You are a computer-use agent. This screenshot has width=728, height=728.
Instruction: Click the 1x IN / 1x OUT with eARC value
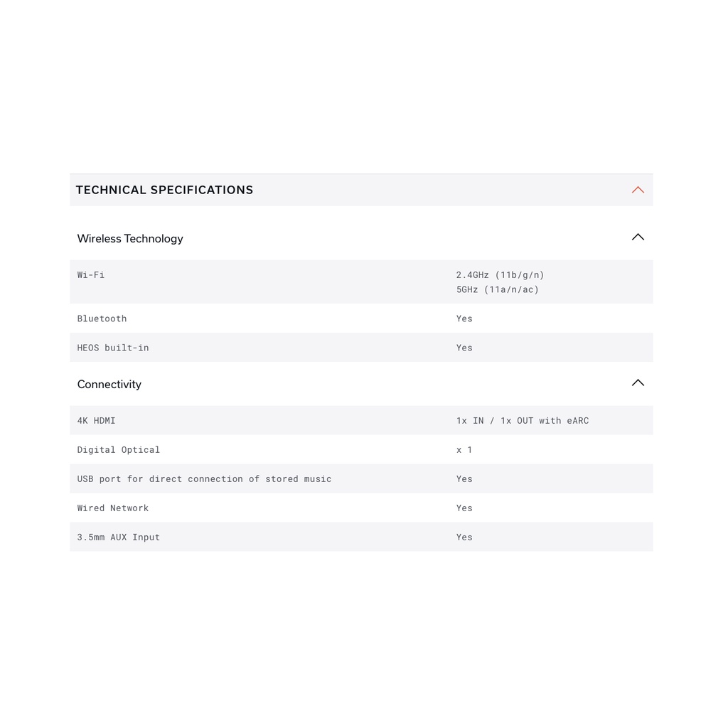point(523,421)
